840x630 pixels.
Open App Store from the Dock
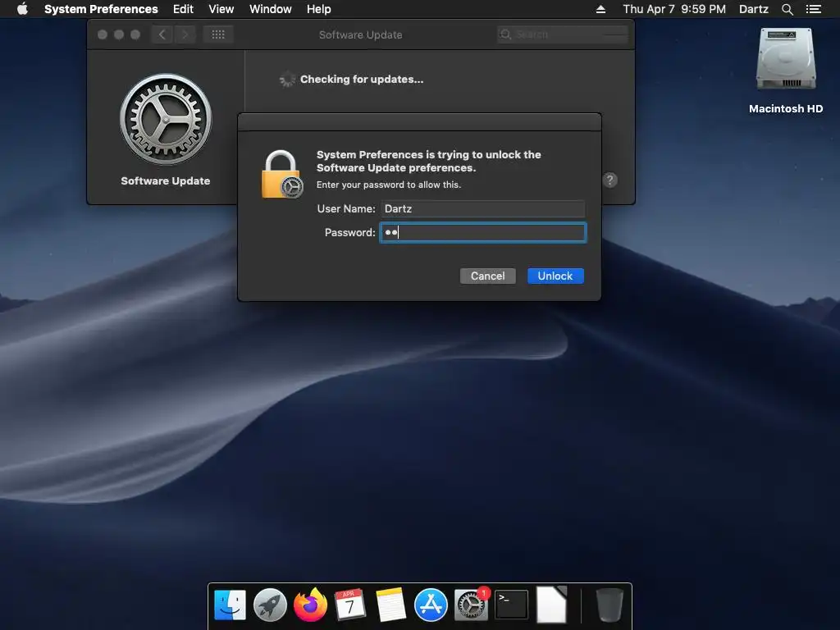(x=431, y=605)
